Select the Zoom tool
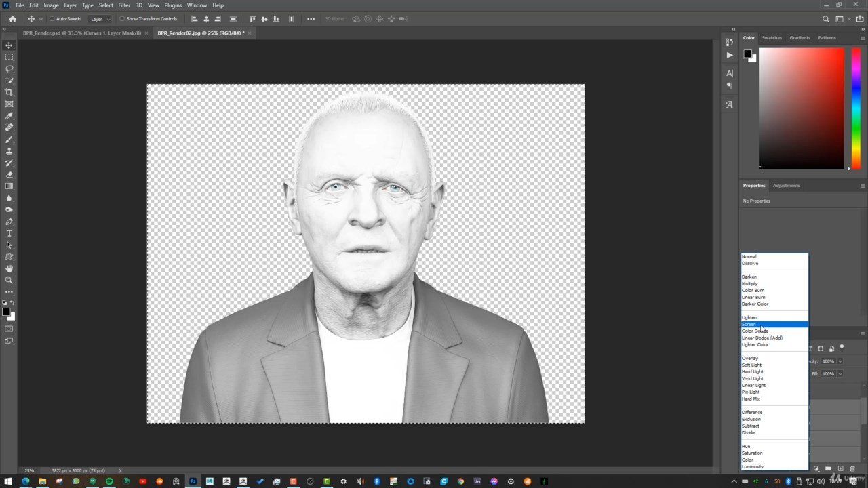 coord(9,280)
